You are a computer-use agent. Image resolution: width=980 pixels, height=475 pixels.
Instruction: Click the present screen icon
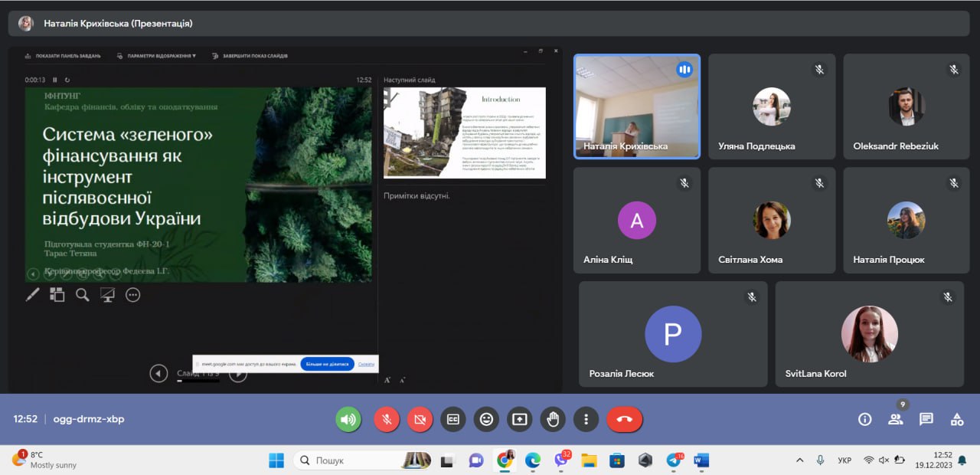[520, 419]
